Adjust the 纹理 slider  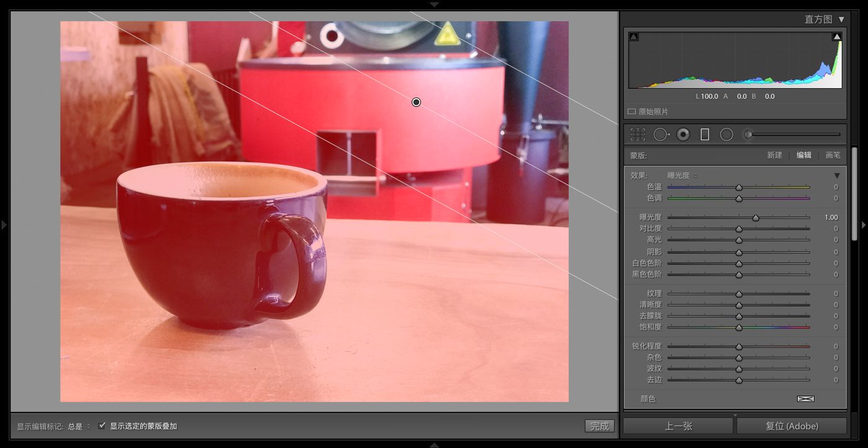[x=739, y=293]
